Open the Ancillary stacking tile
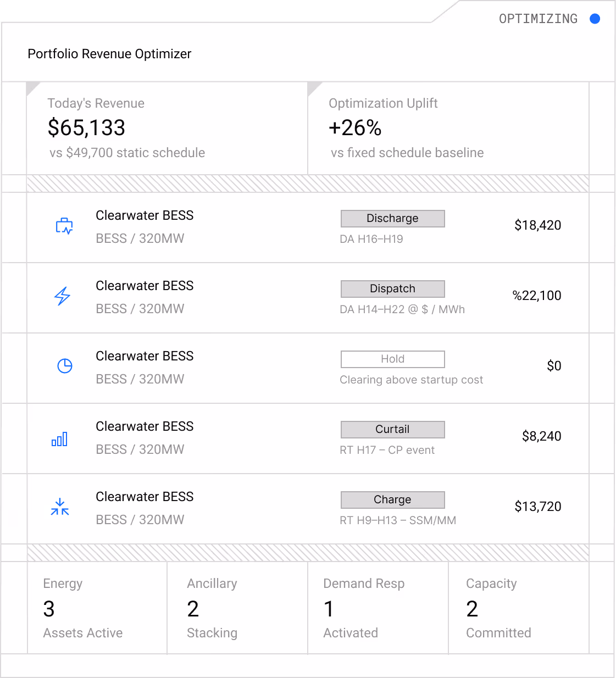This screenshot has width=616, height=678. click(237, 608)
